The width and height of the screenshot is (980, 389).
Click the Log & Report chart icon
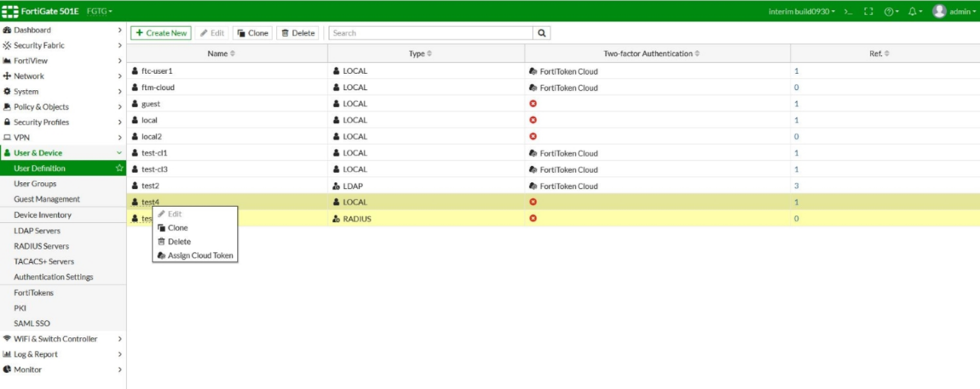[7, 353]
